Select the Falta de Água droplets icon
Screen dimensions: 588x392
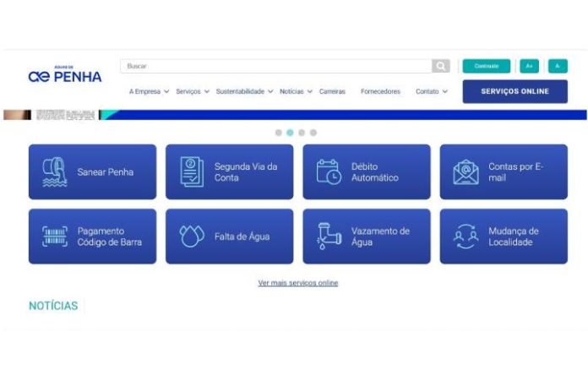point(192,237)
